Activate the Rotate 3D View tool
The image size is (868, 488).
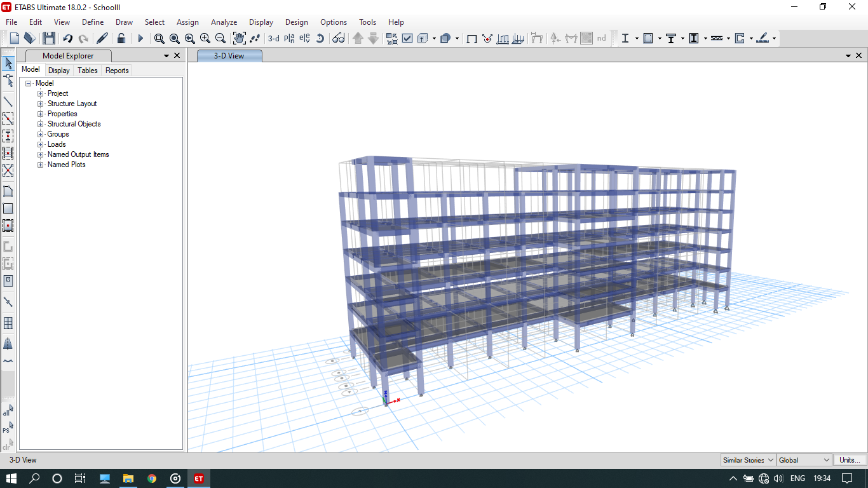pos(320,38)
